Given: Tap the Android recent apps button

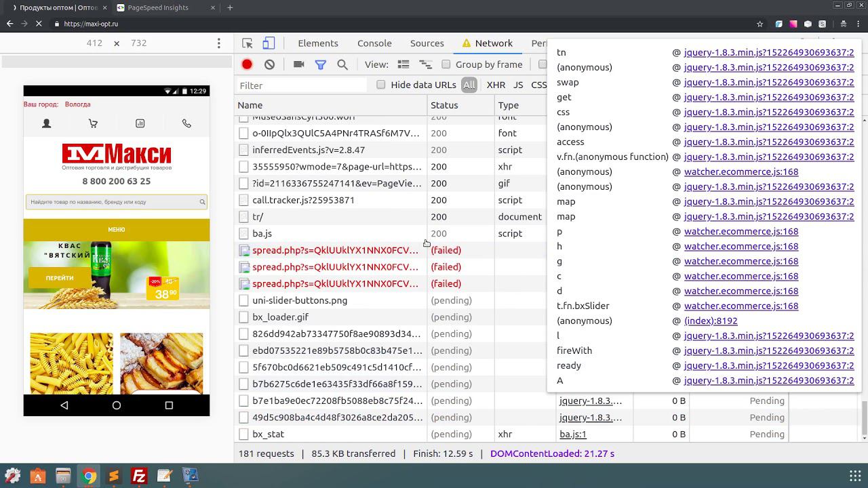Looking at the screenshot, I should tap(169, 405).
